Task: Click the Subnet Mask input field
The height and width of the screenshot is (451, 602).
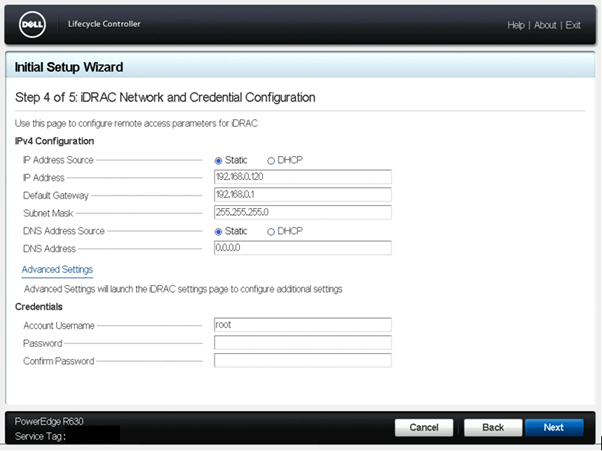Action: point(302,212)
